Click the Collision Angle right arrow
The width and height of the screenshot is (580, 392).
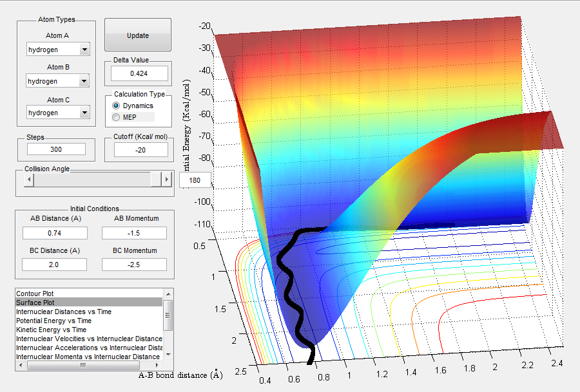(166, 180)
